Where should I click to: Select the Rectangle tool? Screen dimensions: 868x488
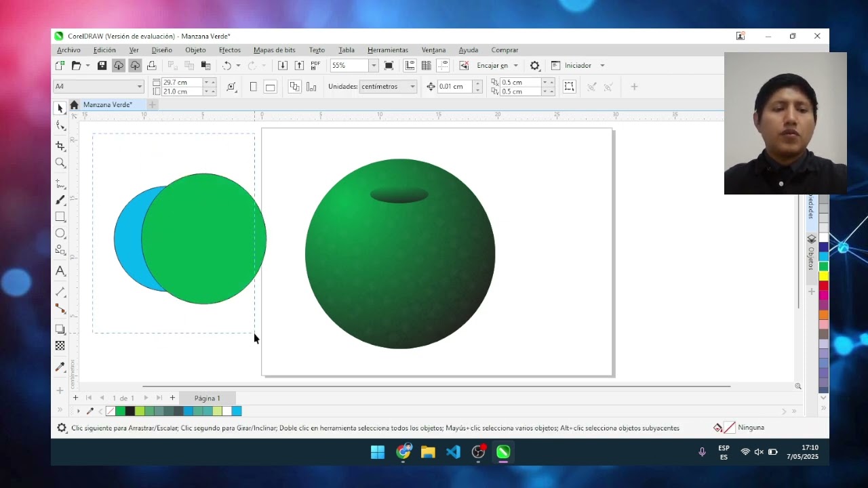coord(60,217)
